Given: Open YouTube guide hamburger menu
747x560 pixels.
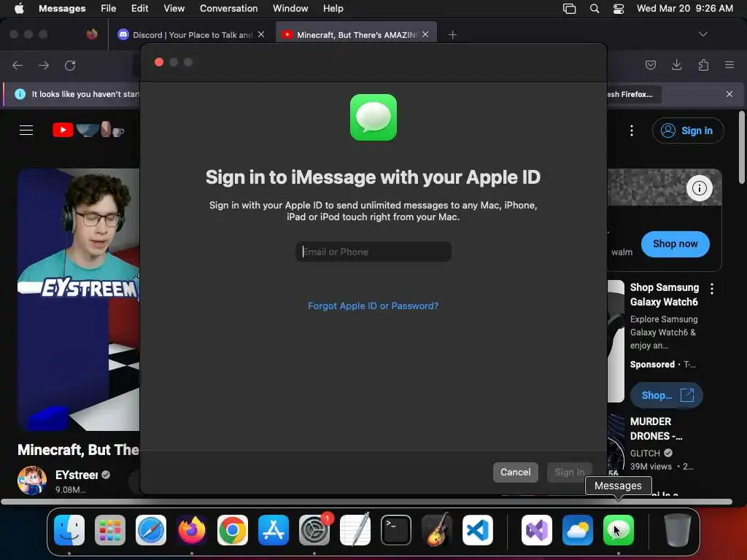Looking at the screenshot, I should point(26,130).
